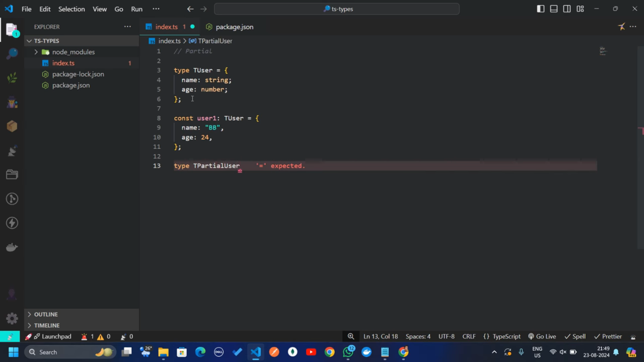Open the File menu

click(27, 9)
